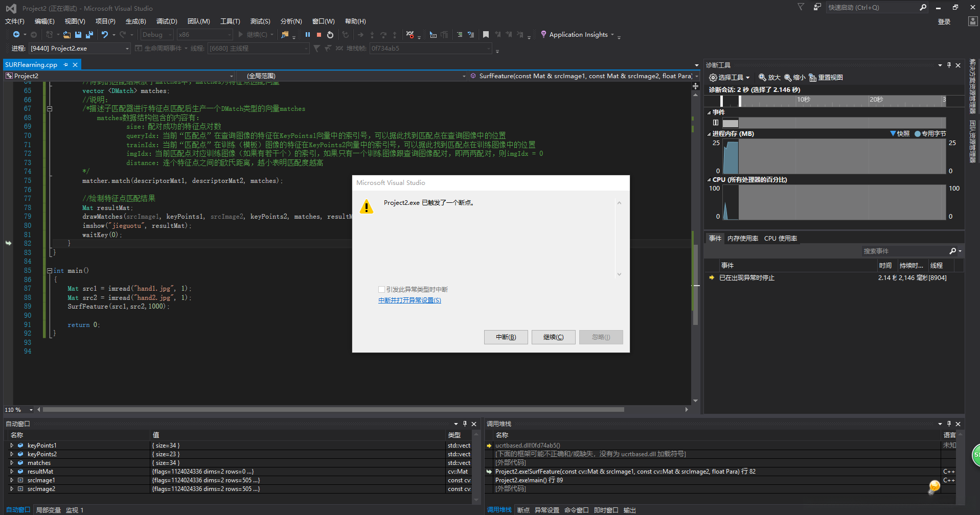Click the Restart debugging icon

pyautogui.click(x=330, y=35)
